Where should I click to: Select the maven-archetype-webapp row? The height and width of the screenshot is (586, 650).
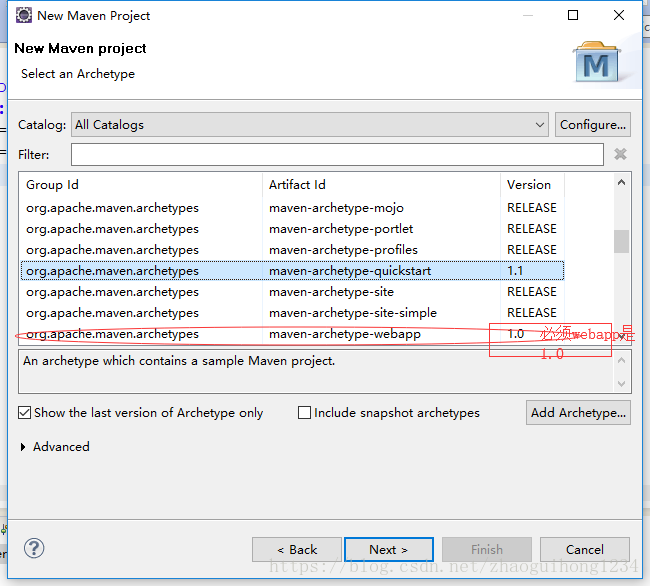[x=292, y=334]
